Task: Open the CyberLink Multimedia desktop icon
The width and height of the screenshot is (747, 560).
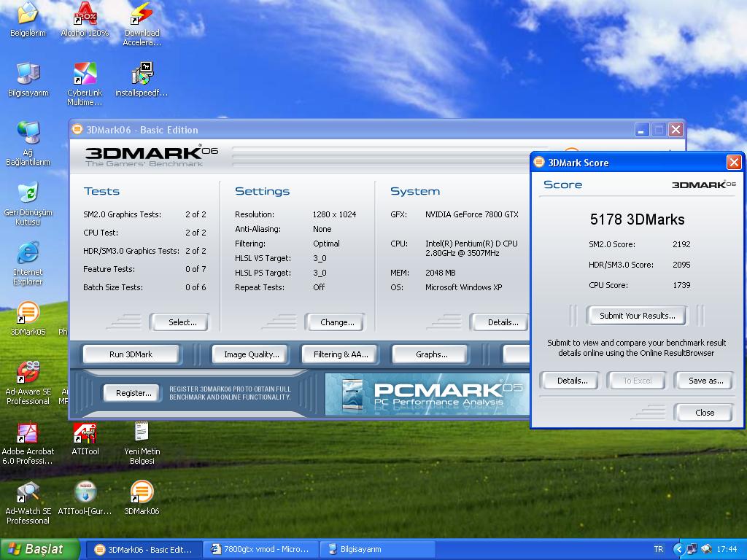Action: (x=85, y=74)
